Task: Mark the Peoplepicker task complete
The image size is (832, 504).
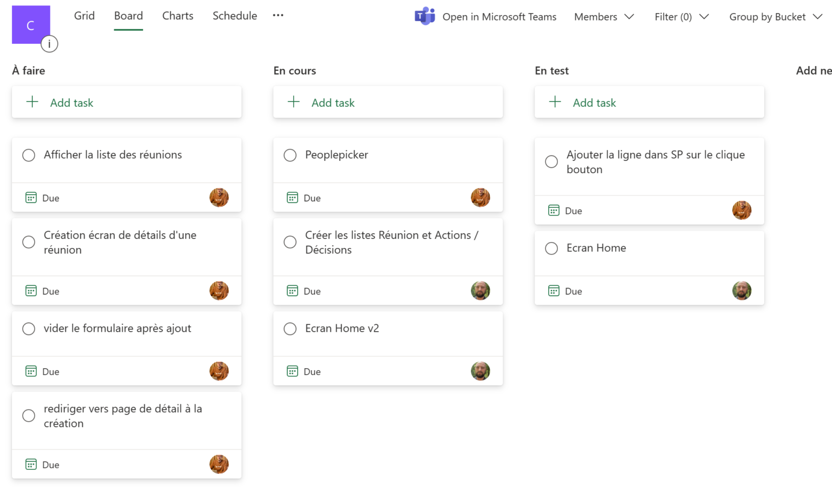Action: [290, 155]
